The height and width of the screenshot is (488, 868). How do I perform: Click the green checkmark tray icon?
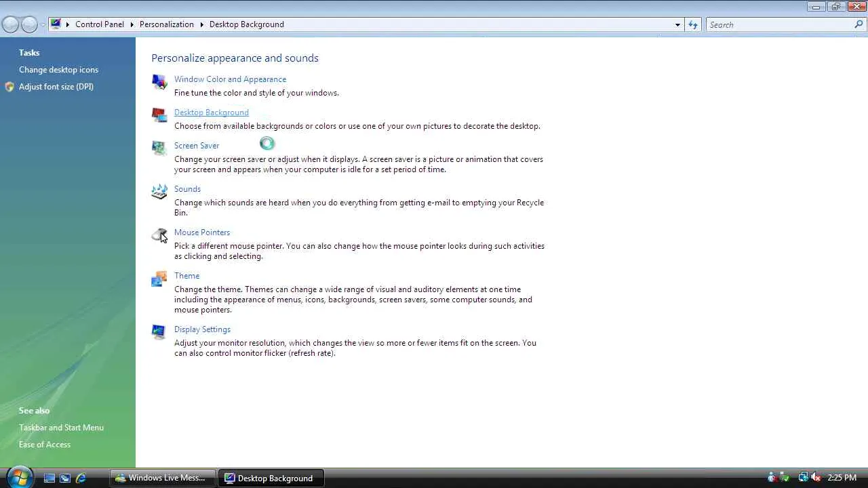pos(785,478)
